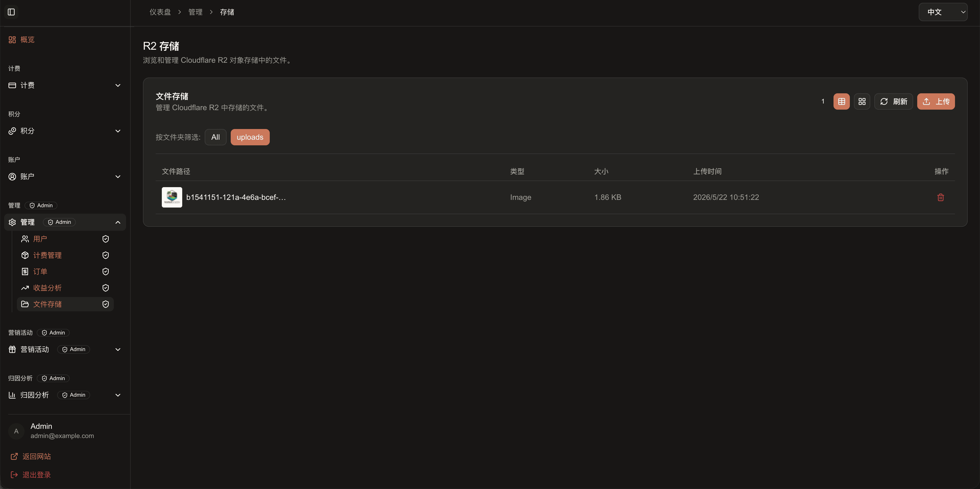
Task: Click the 大小 column header
Action: [601, 171]
